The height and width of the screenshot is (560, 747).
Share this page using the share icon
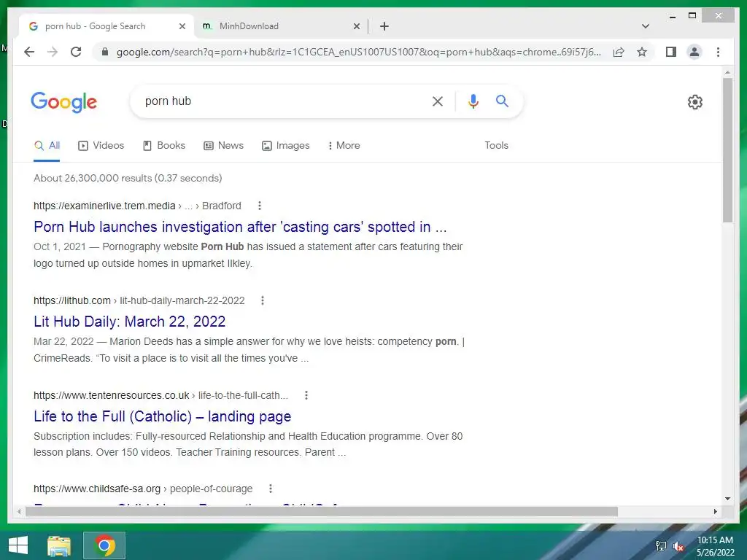pos(619,52)
